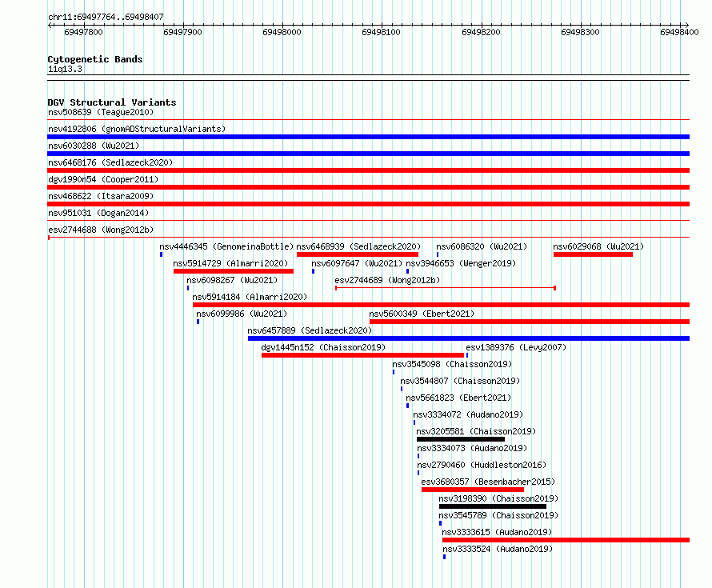The height and width of the screenshot is (588, 712).
Task: Open nsv6086320 (Wu2021) label
Action: (482, 246)
